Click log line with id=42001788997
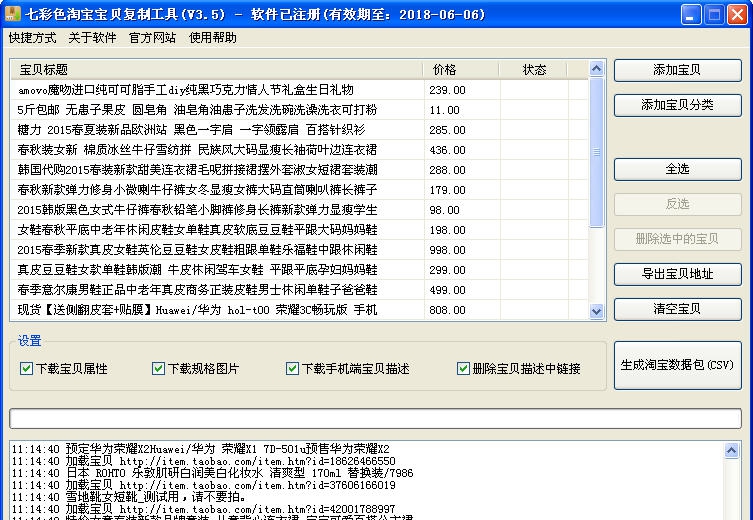This screenshot has height=520, width=753. click(x=204, y=509)
